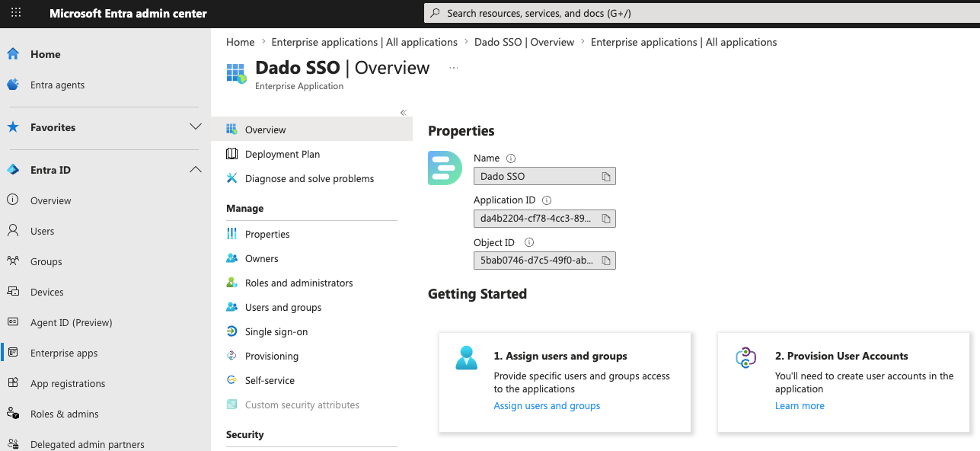980x451 pixels.
Task: Open the more options ellipsis beside Overview title
Action: [454, 68]
